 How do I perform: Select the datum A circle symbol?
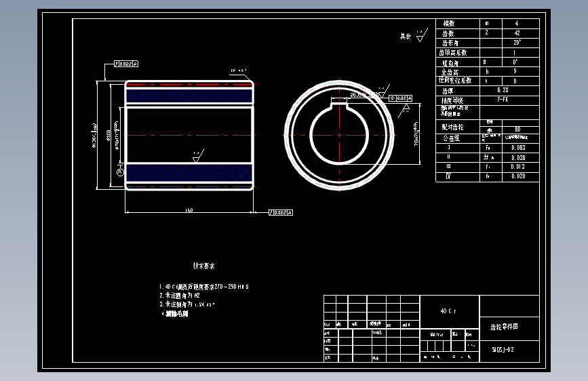[x=120, y=172]
